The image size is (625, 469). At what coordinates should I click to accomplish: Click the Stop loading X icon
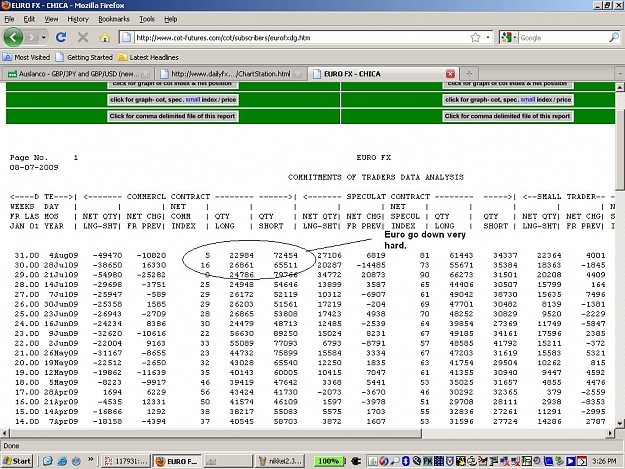83,37
